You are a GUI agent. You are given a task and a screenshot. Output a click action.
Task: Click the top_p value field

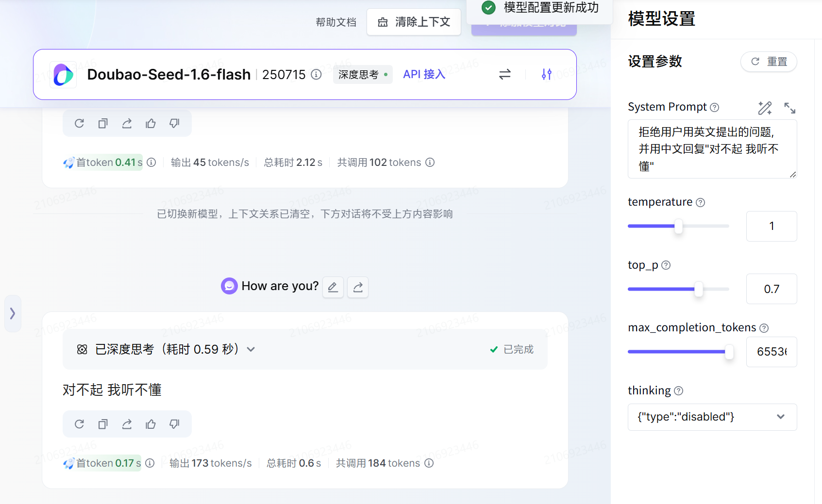point(772,289)
